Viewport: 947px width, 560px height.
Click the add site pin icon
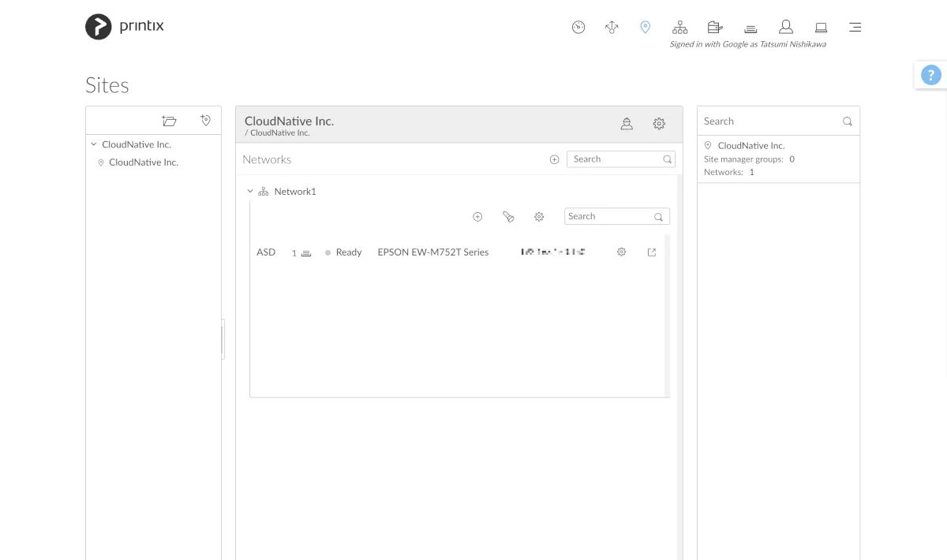[205, 121]
